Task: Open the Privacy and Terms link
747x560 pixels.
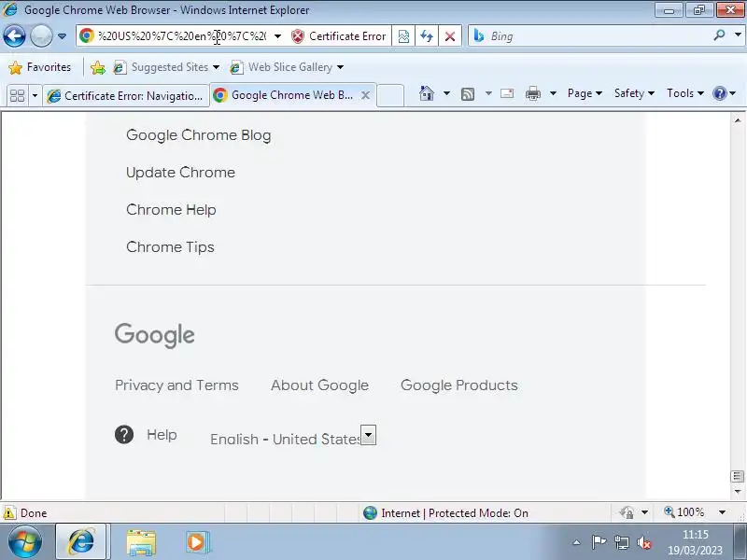Action: click(176, 385)
